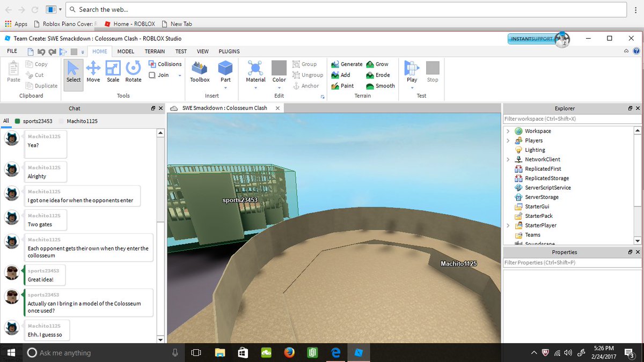Click the Generate terrain tool
This screenshot has width=644, height=362.
(347, 64)
